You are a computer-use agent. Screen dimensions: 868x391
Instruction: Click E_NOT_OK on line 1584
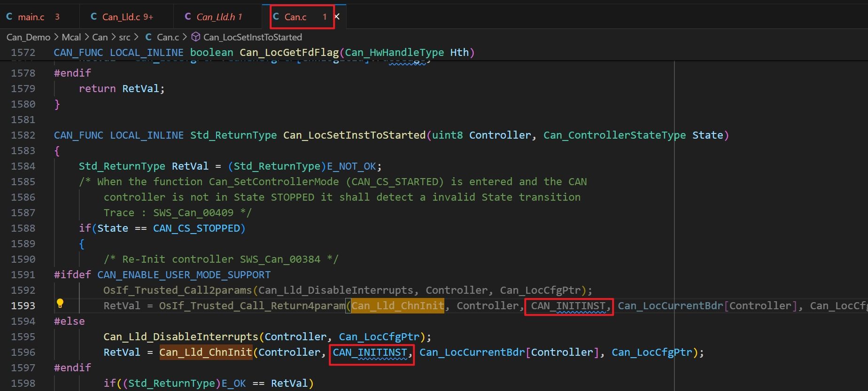click(351, 166)
